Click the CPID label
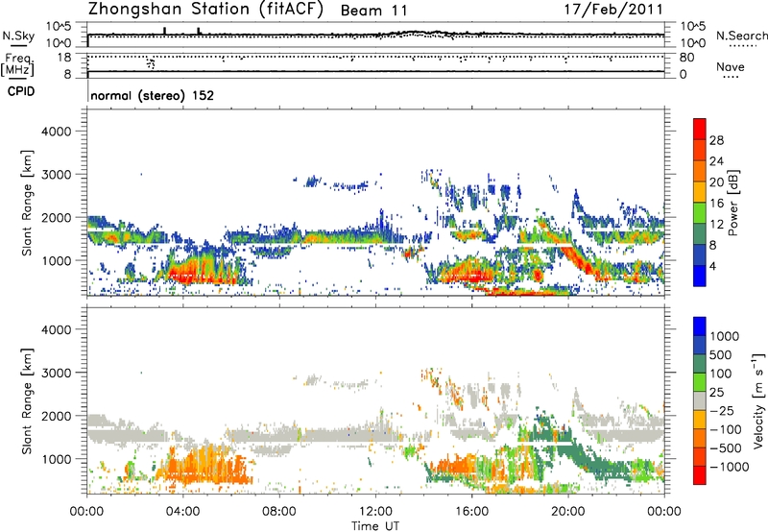This screenshot has width=768, height=532. point(21,91)
